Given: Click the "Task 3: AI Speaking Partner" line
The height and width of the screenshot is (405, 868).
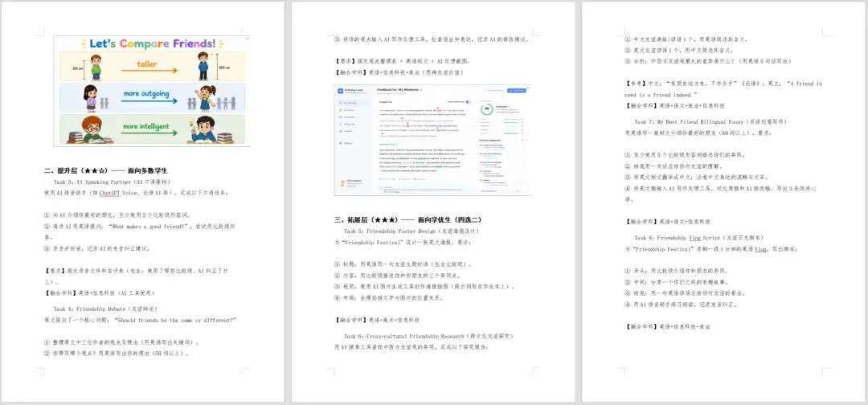Looking at the screenshot, I should pyautogui.click(x=112, y=182).
